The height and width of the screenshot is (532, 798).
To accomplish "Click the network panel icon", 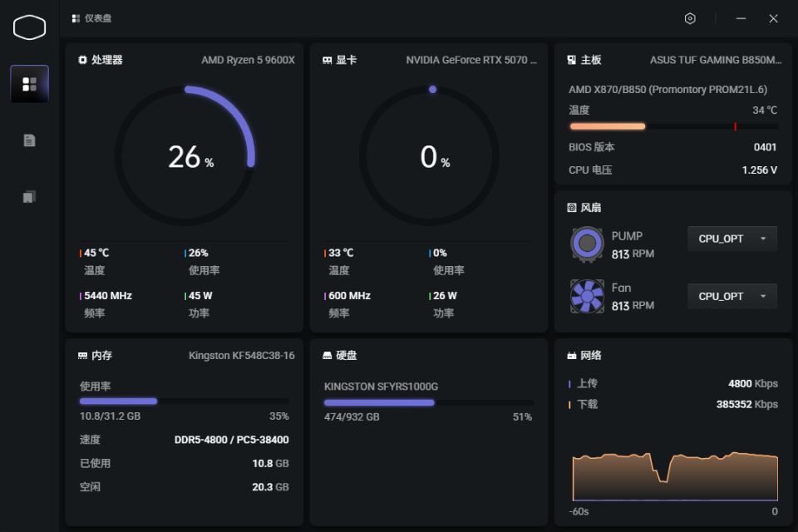I will [572, 355].
